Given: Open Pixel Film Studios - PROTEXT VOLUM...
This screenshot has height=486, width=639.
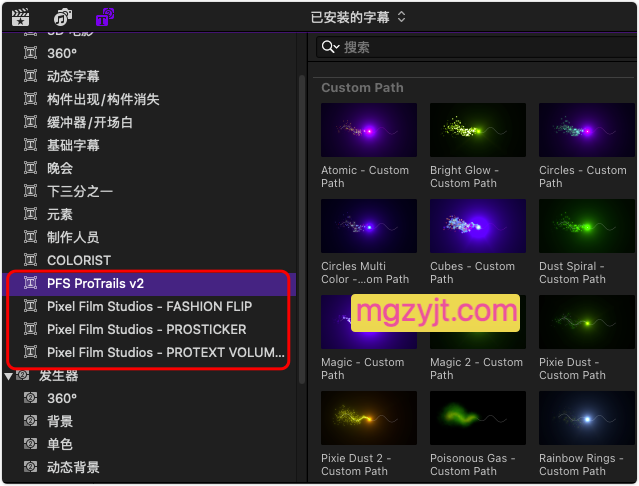Looking at the screenshot, I should [x=149, y=352].
